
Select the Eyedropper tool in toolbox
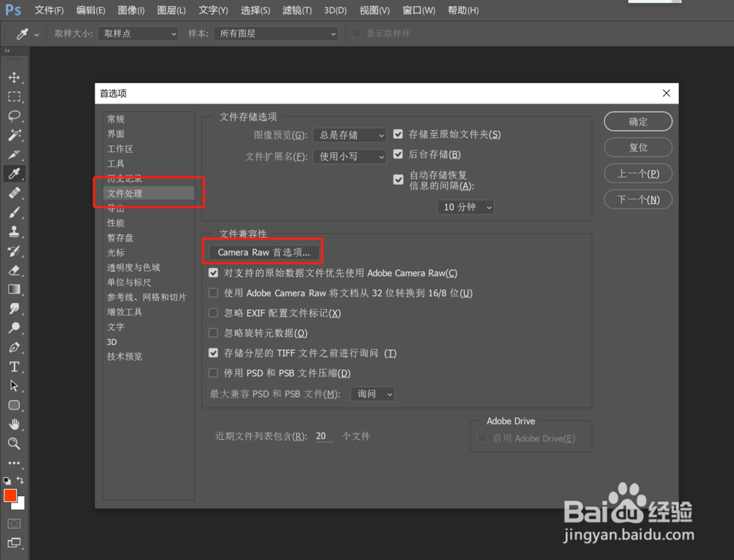tap(14, 173)
